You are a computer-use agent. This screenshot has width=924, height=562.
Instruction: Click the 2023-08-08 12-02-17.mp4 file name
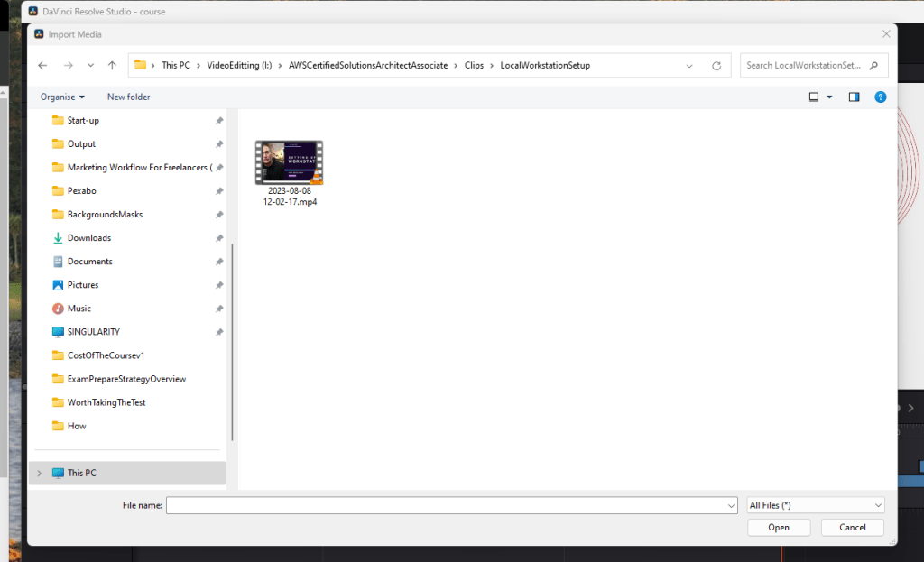[x=290, y=196]
